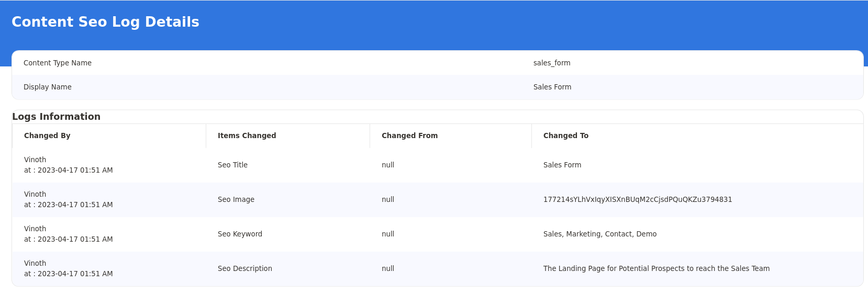Viewport: 868px width, 294px height.
Task: Click null value in Seo Title row
Action: coord(388,165)
